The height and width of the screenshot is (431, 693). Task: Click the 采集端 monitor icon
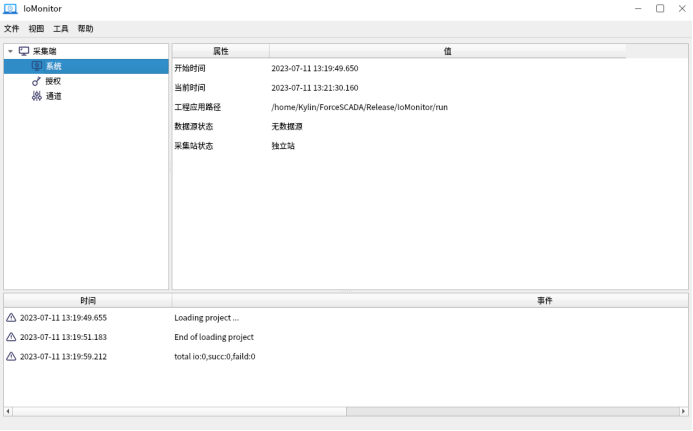24,51
